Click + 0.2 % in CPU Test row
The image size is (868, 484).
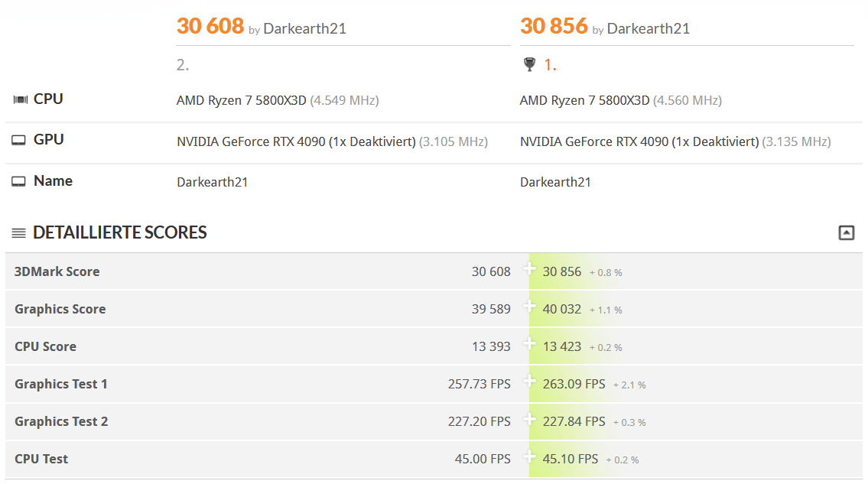point(623,460)
